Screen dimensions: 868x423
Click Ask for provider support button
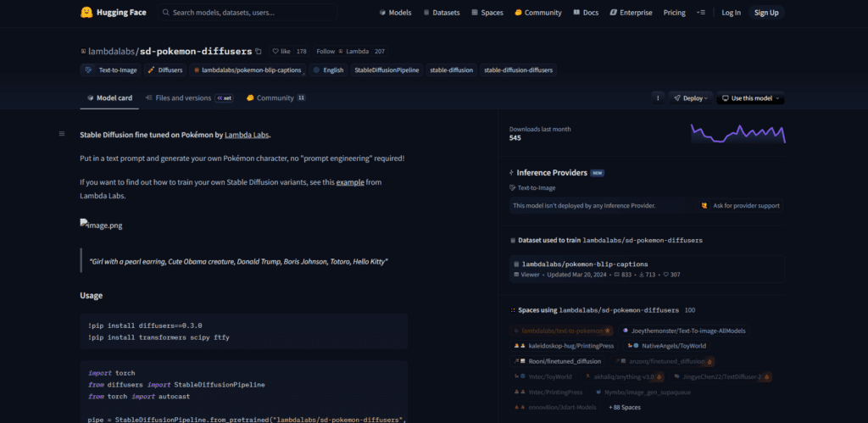pyautogui.click(x=740, y=205)
